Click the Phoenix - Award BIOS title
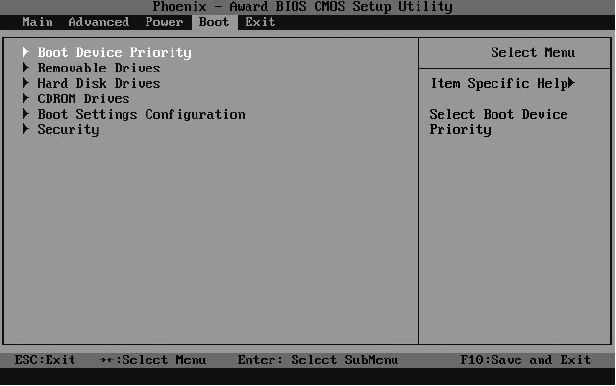This screenshot has width=616, height=386. [x=302, y=7]
